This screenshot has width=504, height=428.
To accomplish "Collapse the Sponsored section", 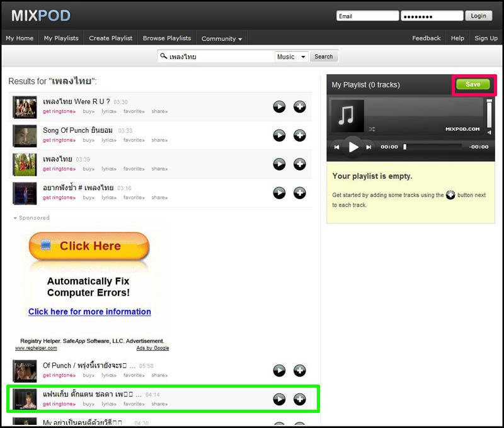I will tap(31, 218).
